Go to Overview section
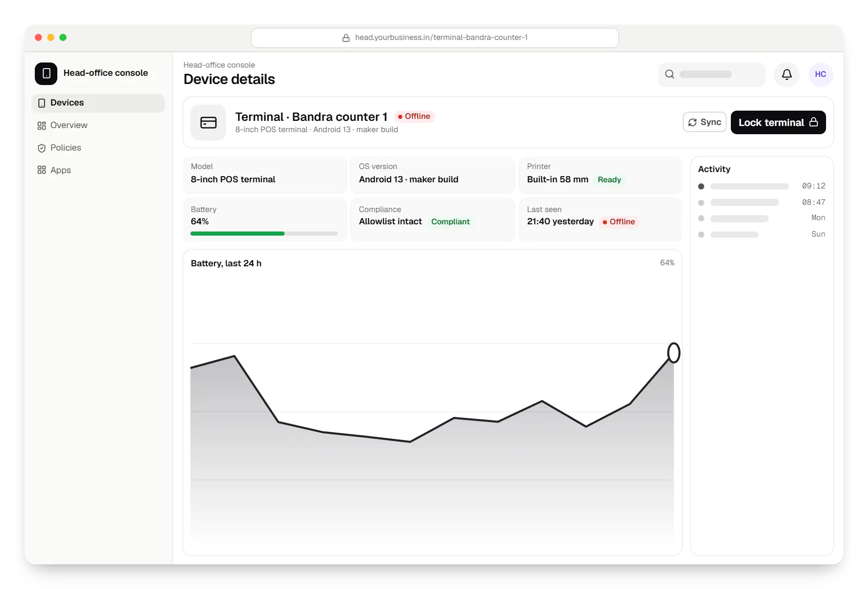Screen dimensions: 868x589 [x=98, y=125]
